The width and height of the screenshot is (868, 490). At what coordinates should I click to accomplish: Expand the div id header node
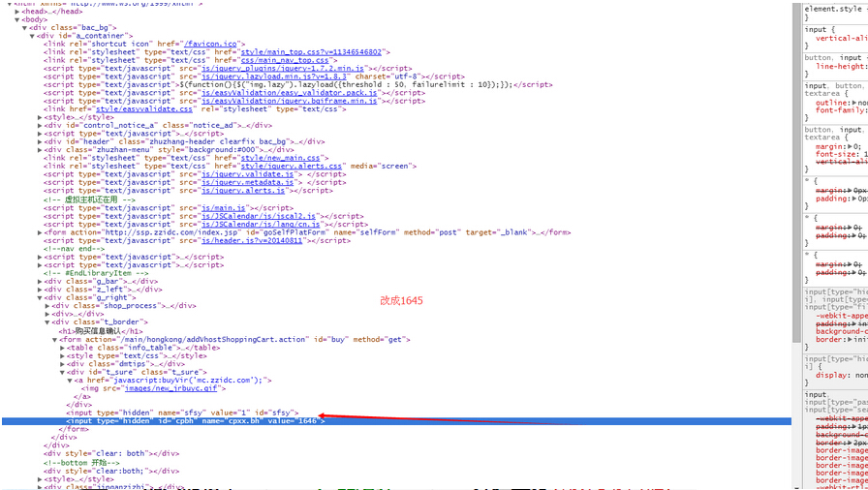pos(40,141)
